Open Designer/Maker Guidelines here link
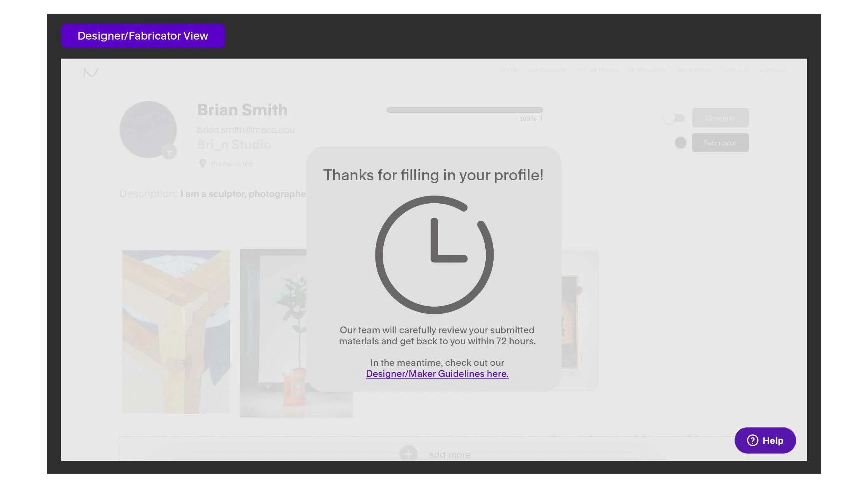This screenshot has width=868, height=488. tap(437, 373)
